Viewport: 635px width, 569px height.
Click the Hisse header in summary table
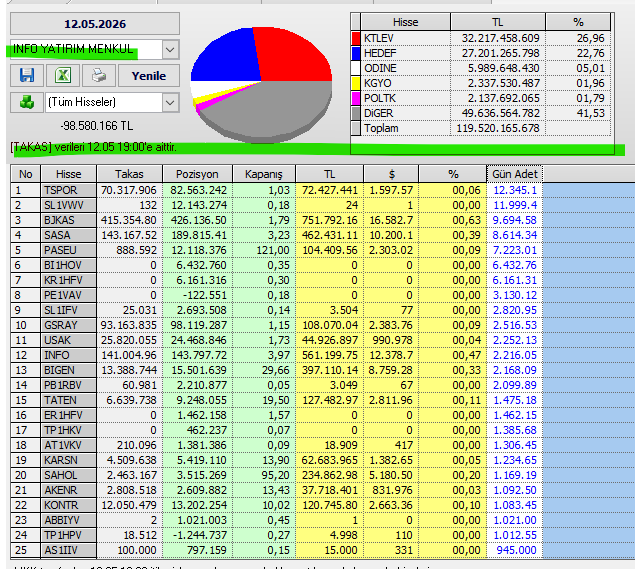point(405,22)
